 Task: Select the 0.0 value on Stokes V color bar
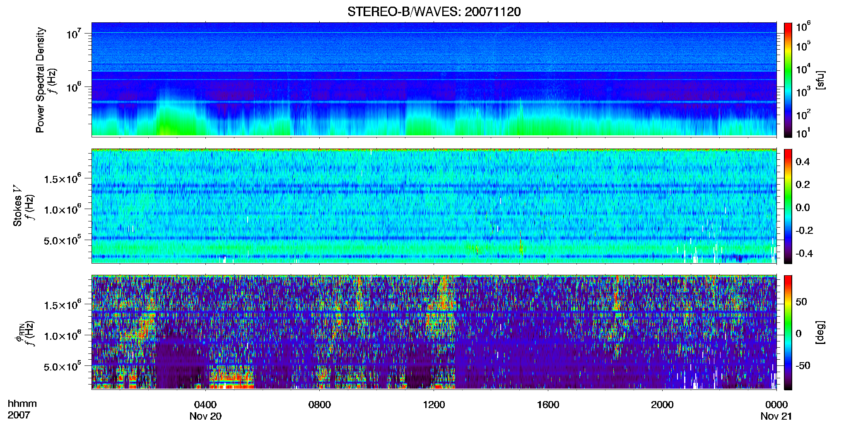coord(803,208)
